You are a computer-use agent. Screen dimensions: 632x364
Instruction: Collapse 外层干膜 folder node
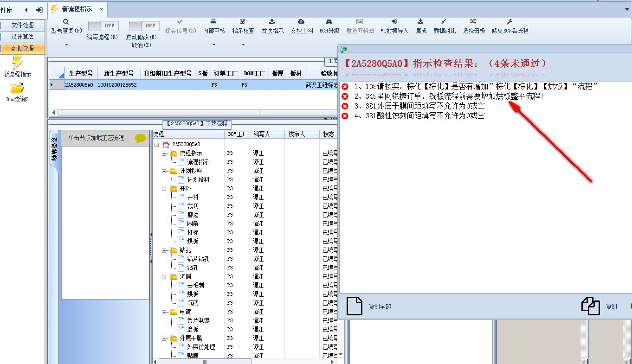[x=164, y=338]
